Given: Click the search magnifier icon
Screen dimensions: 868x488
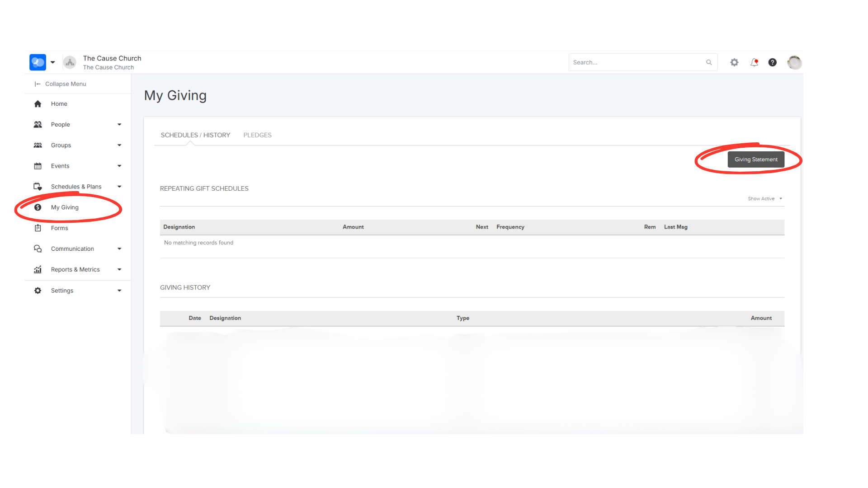Looking at the screenshot, I should pos(709,62).
